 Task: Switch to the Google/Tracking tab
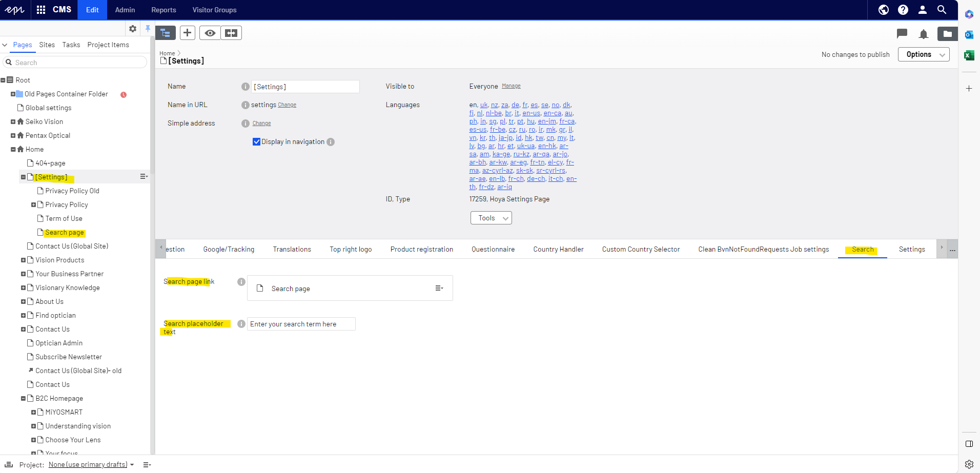tap(229, 250)
